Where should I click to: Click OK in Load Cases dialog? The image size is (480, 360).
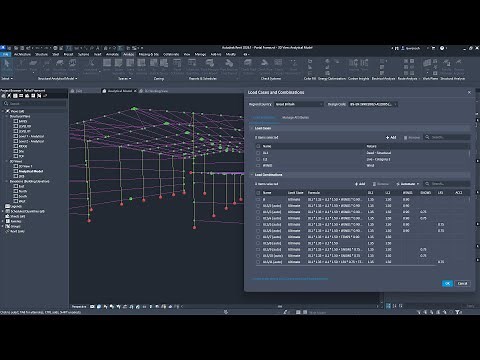pyautogui.click(x=447, y=283)
